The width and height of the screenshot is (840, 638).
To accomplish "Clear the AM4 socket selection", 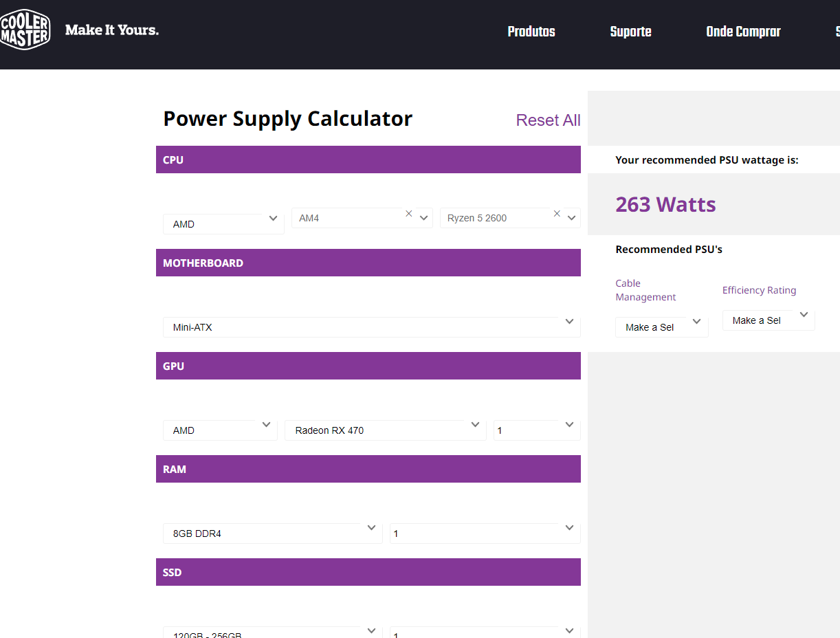I will pos(409,214).
